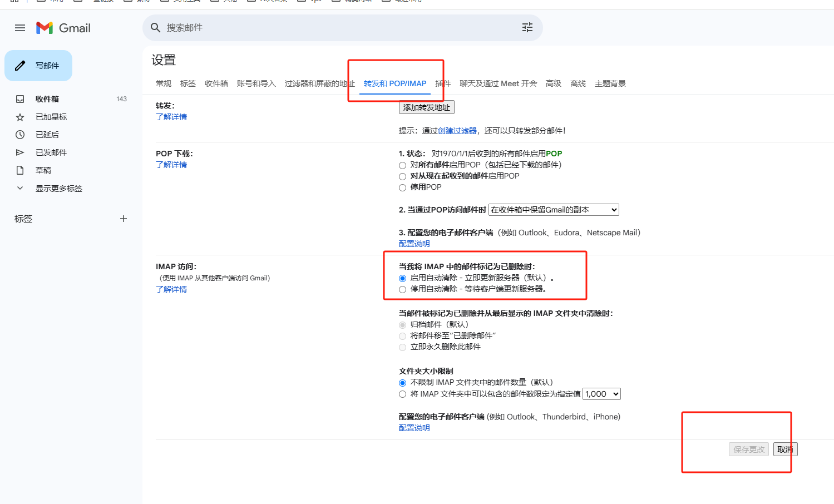Click 添加转发地址 button

pyautogui.click(x=426, y=107)
